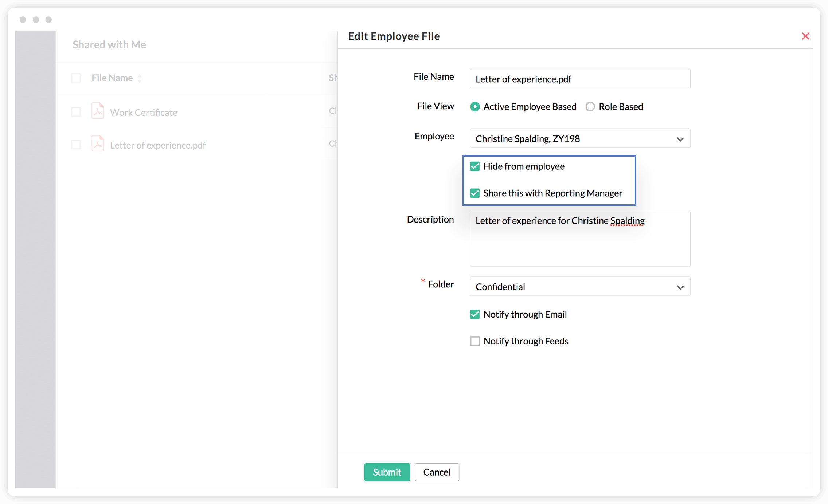Toggle the select-all files checkbox
828x504 pixels.
76,78
